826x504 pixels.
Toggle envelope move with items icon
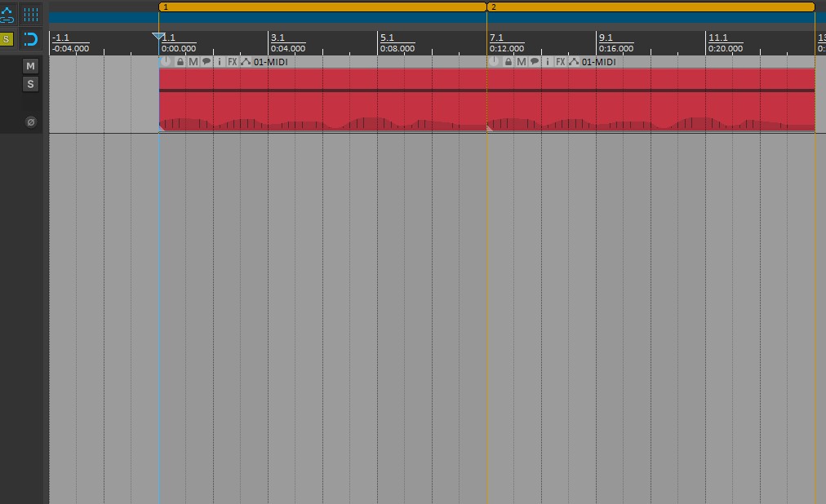tap(7, 14)
